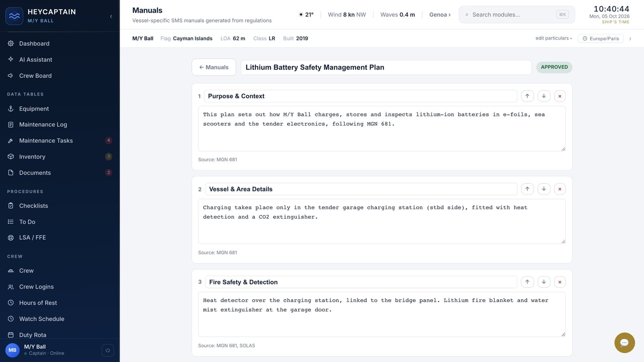The width and height of the screenshot is (644, 362).
Task: Collapse the sidebar with the chevron
Action: 111,16
